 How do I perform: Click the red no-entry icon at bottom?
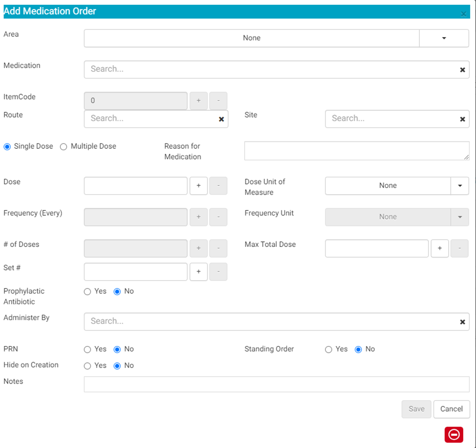coord(454,434)
